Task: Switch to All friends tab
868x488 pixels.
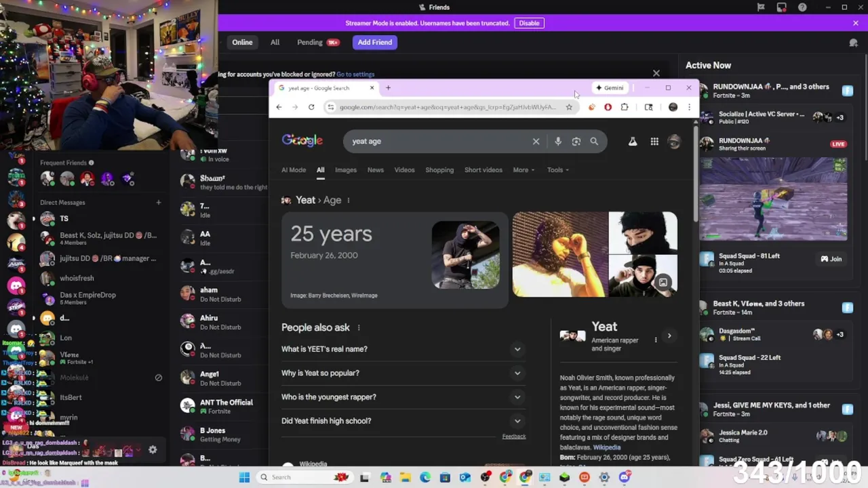Action: click(x=275, y=42)
